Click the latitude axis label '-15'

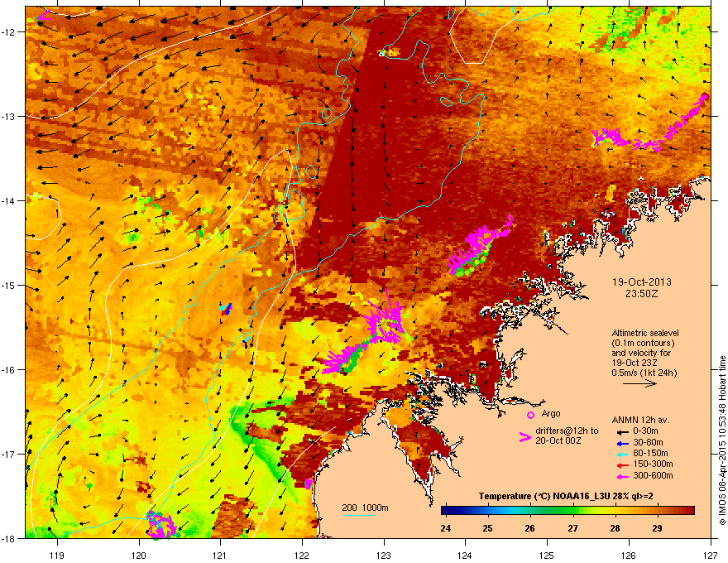pos(8,285)
